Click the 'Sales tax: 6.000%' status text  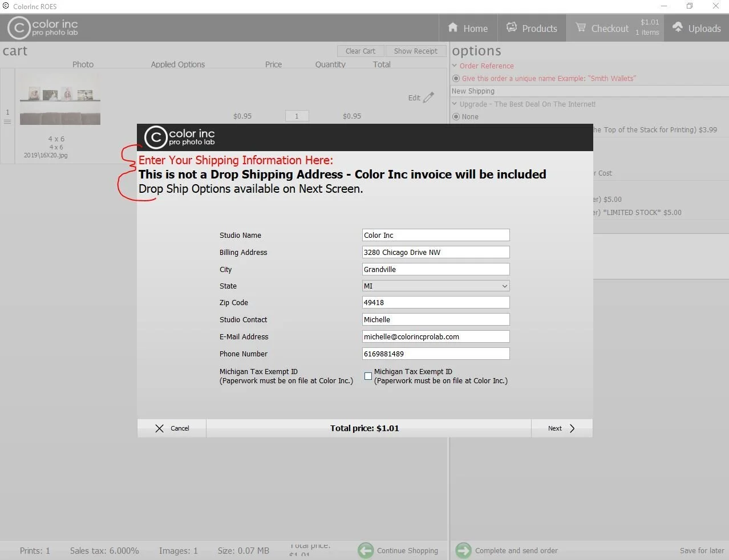coord(104,551)
